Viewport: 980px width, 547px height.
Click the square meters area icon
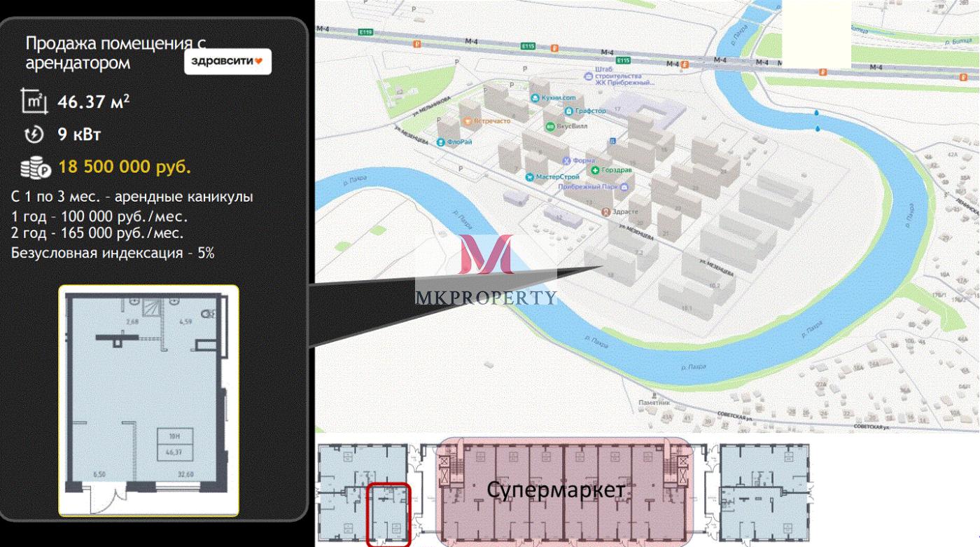34,101
